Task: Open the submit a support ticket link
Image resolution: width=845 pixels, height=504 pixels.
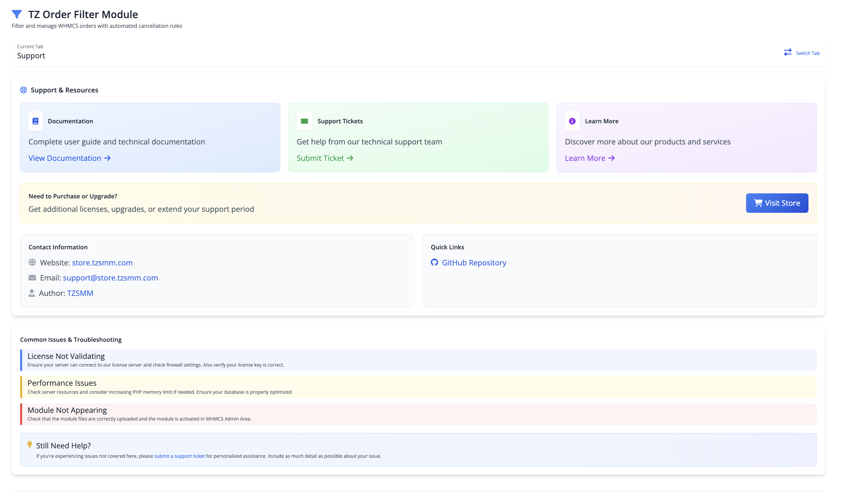Action: 179,456
